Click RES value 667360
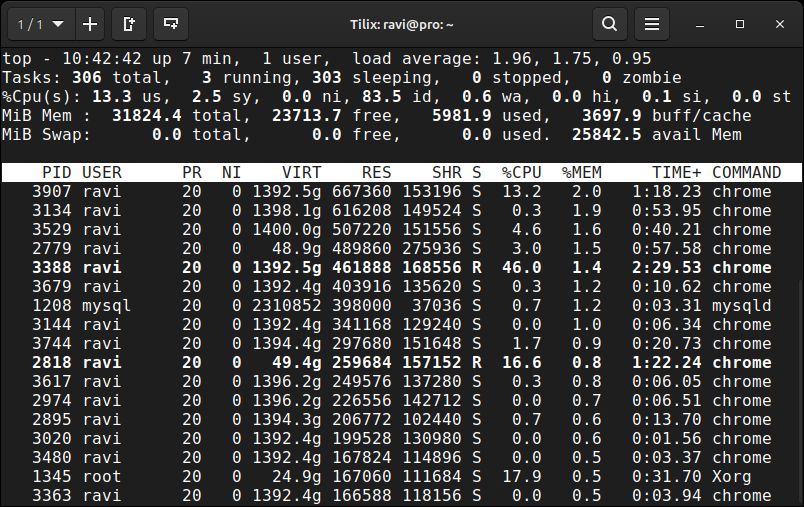The height and width of the screenshot is (507, 804). tap(361, 191)
